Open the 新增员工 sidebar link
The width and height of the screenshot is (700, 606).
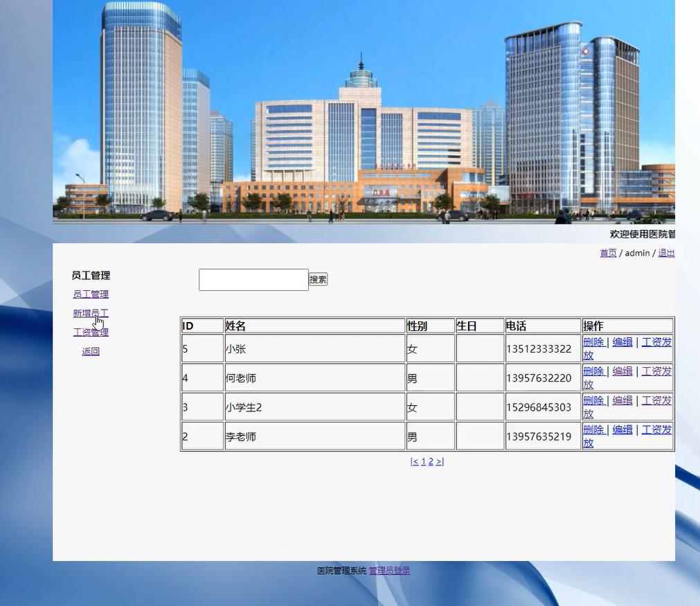[x=91, y=314]
